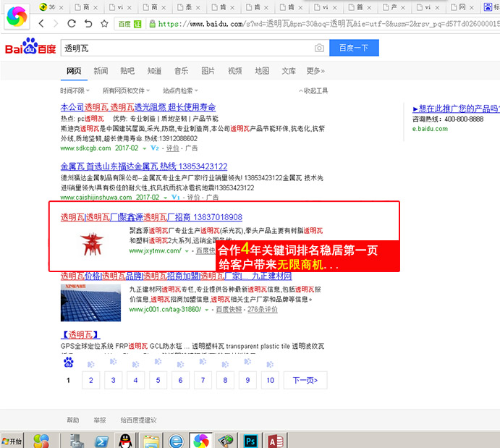Switch to the 贴吧 tab
The height and width of the screenshot is (448, 500).
click(x=127, y=71)
